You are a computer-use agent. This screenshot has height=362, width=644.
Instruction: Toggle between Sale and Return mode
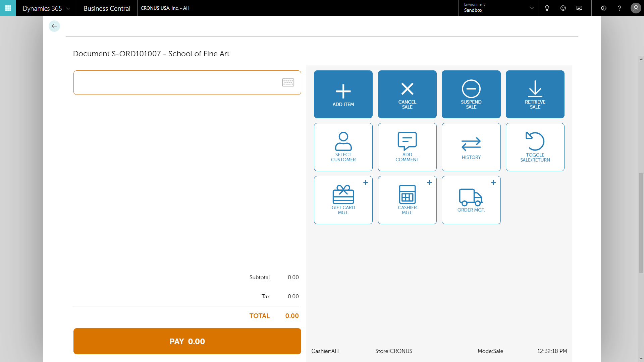pos(535,147)
